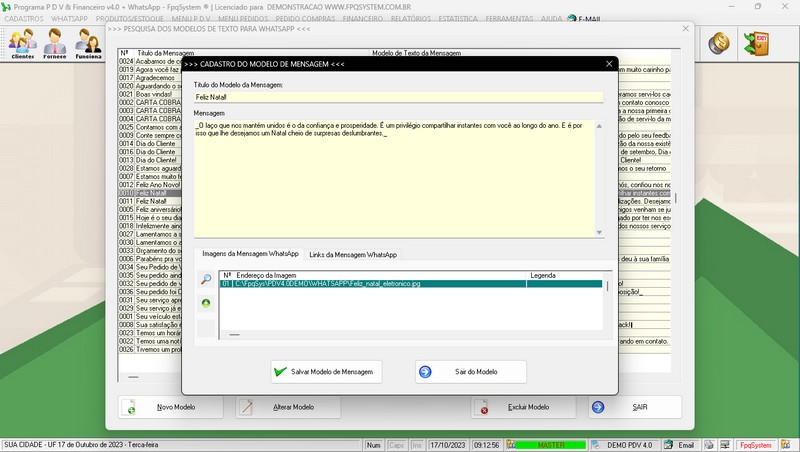Click the message text area scrollbar down arrow
The image size is (800, 452).
coord(599,232)
